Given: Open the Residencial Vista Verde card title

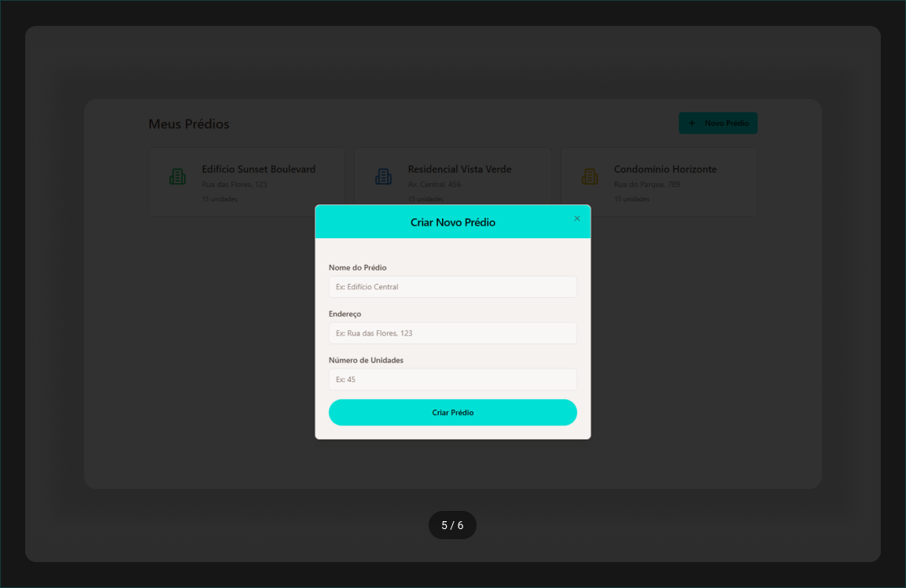Looking at the screenshot, I should click(459, 169).
